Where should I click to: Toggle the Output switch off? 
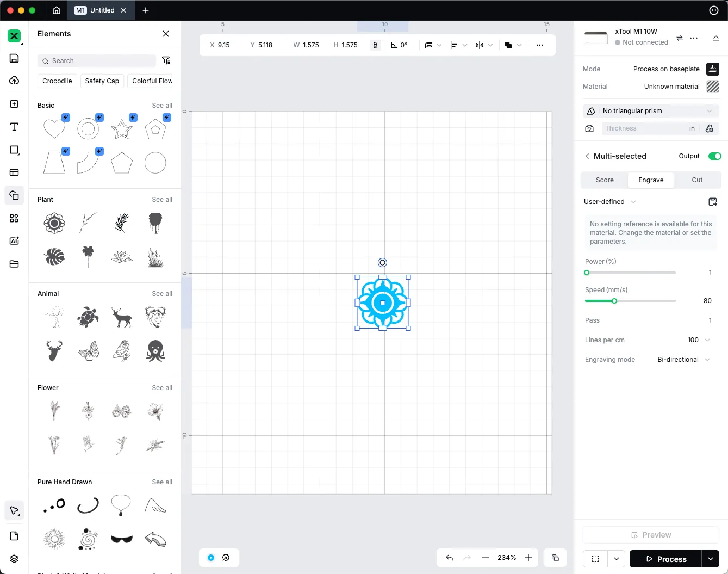click(x=714, y=156)
